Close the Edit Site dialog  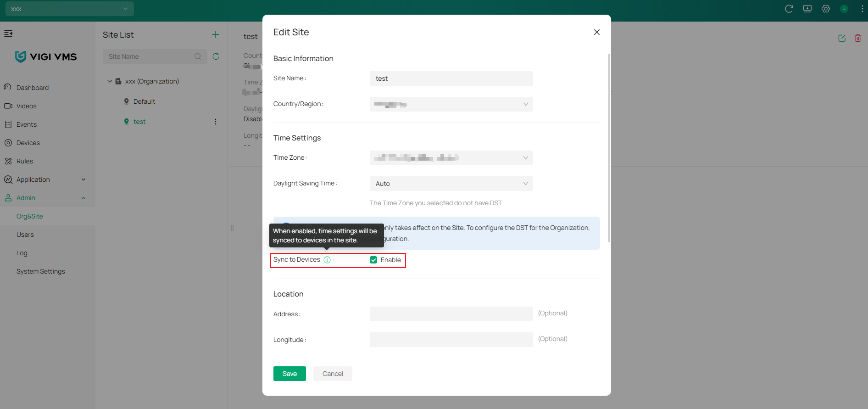tap(597, 32)
